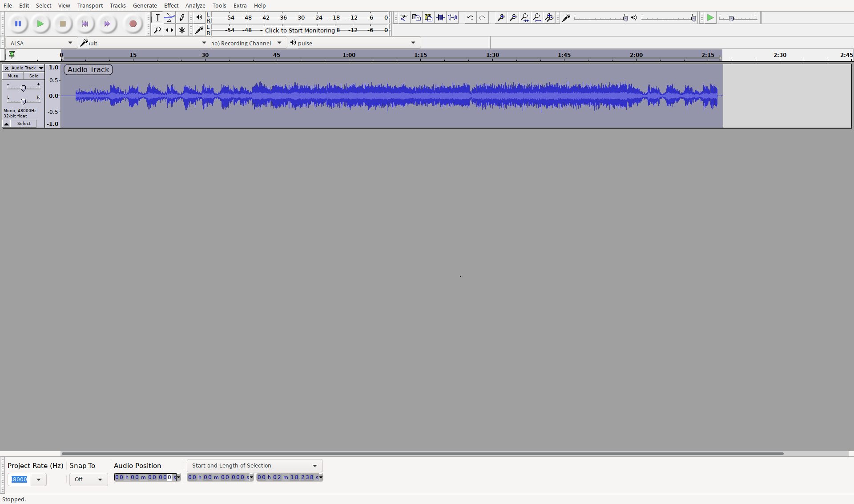Click the Stop transport button
854x504 pixels.
[63, 24]
